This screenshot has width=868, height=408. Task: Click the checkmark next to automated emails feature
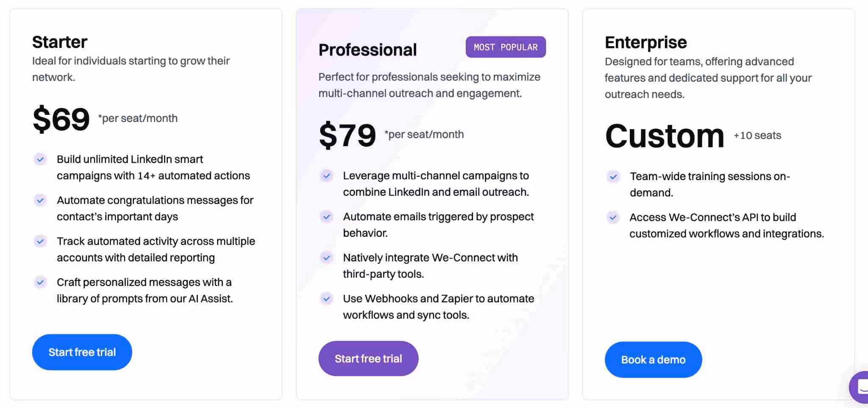point(327,216)
